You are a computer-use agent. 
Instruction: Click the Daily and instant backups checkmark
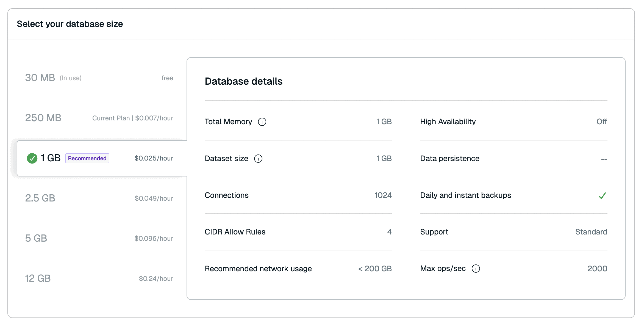[602, 196]
